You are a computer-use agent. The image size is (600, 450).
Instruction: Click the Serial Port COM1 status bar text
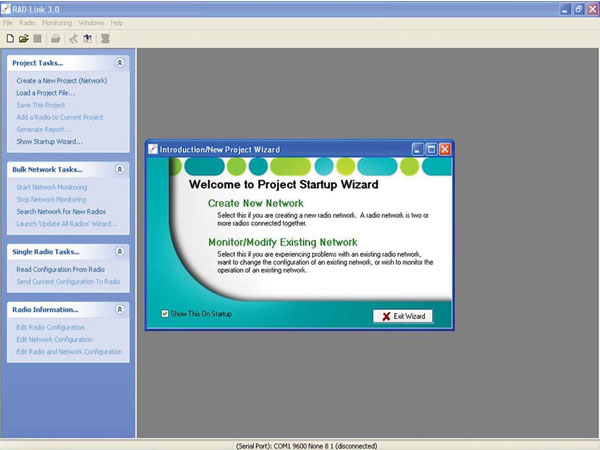coord(306,446)
